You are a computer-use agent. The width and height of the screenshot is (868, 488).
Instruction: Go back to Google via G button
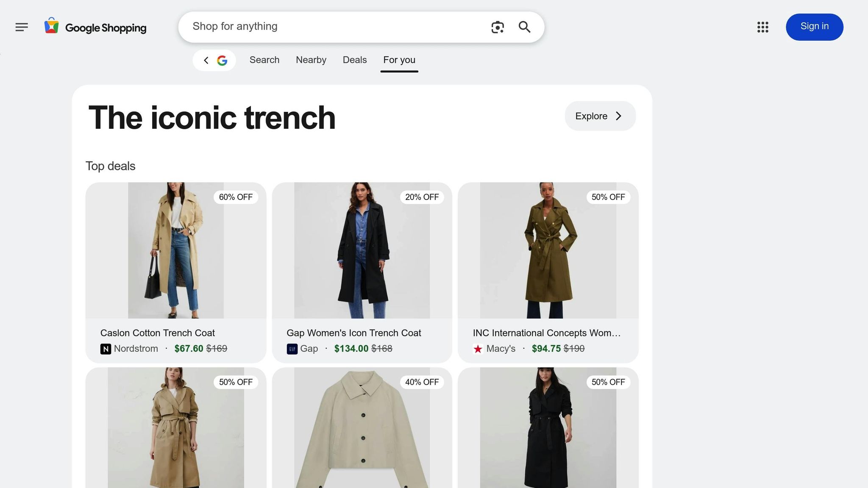(214, 60)
